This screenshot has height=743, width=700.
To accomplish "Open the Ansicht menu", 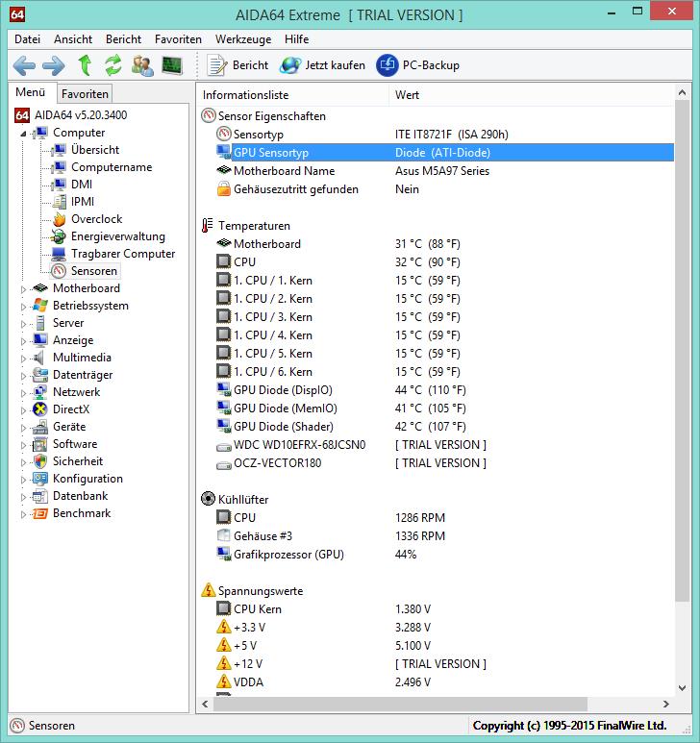I will click(73, 39).
